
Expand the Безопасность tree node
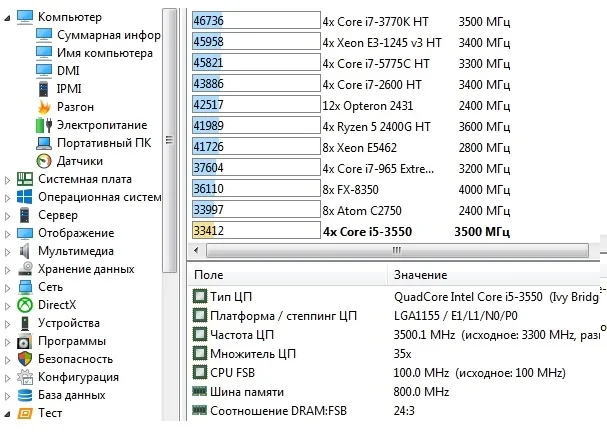pos(7,360)
